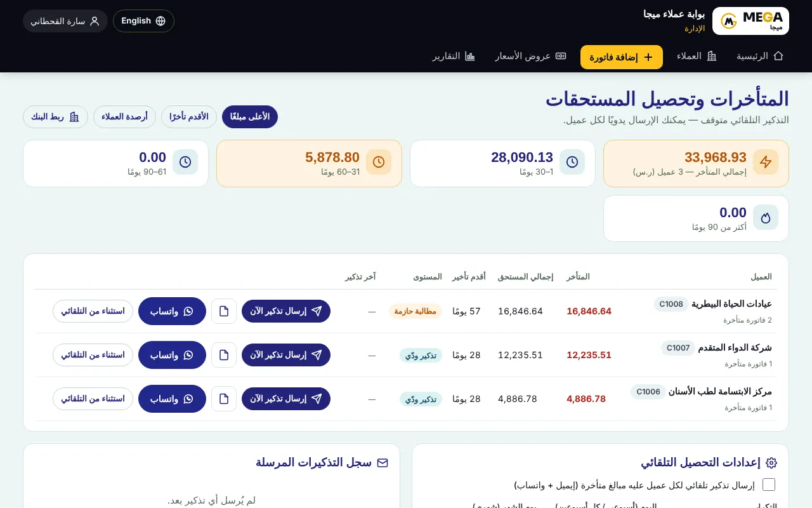Click gear icon beside إعدادات التحصيل التلقائي
The width and height of the screenshot is (812, 508).
pyautogui.click(x=771, y=463)
